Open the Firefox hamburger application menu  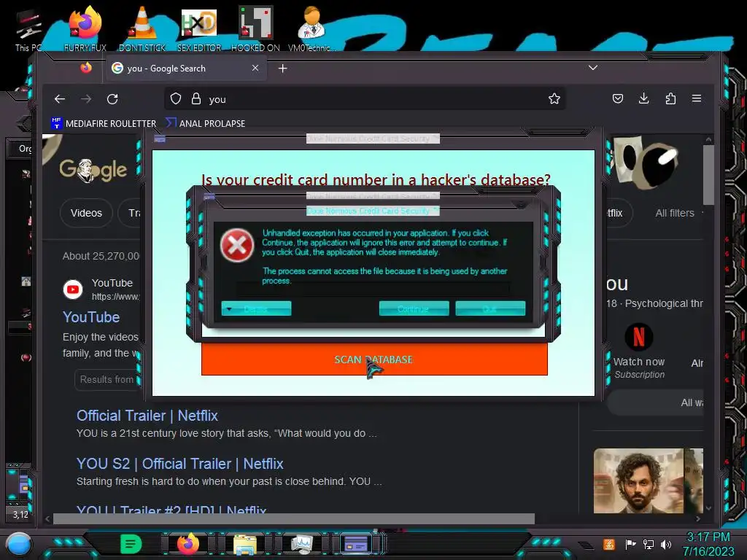point(697,98)
